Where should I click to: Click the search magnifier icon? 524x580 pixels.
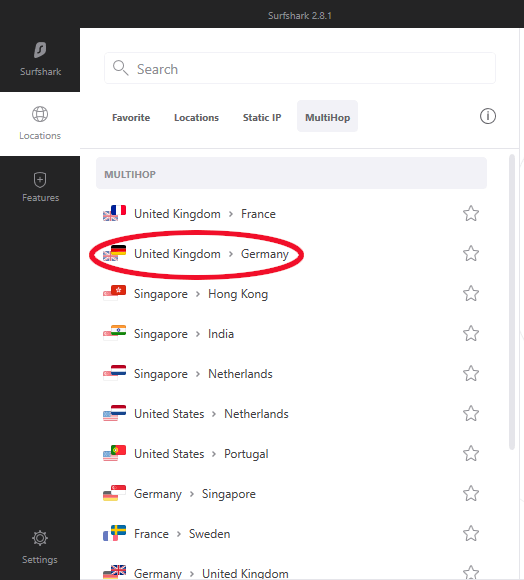click(121, 68)
